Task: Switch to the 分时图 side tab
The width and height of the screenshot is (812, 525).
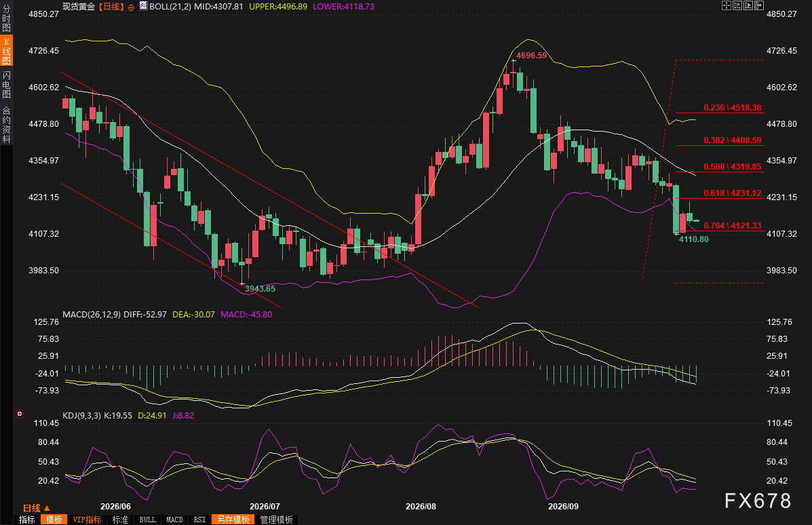Action: click(6, 18)
